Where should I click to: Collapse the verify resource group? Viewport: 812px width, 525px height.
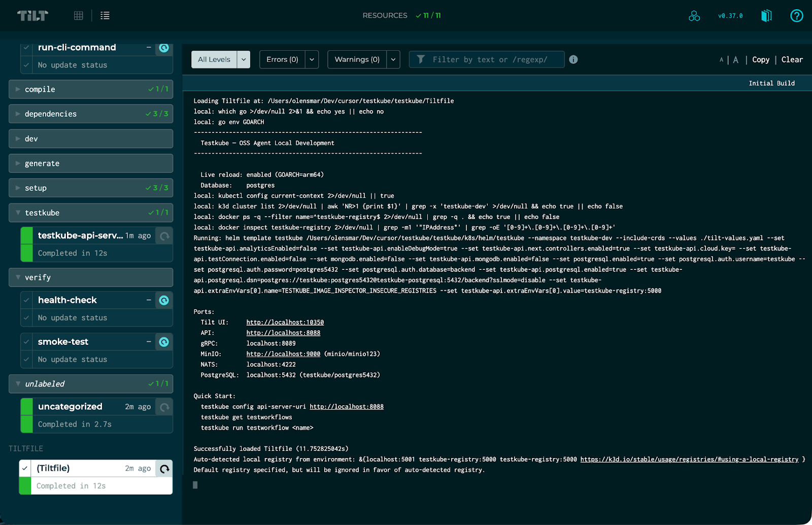[91, 277]
